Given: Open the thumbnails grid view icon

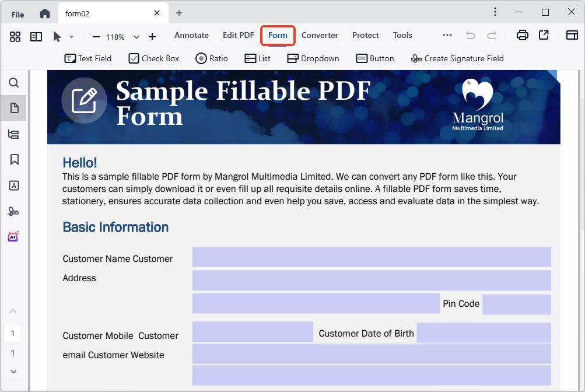Looking at the screenshot, I should pos(15,37).
